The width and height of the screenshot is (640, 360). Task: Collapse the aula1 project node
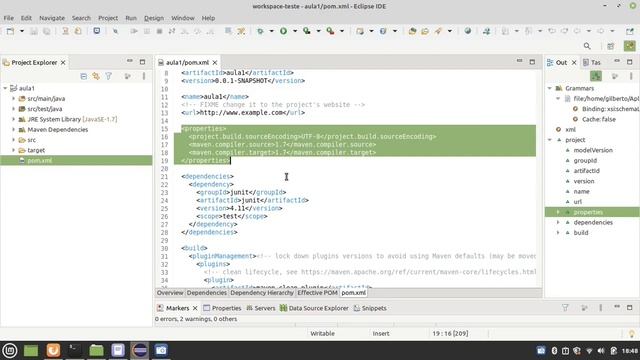5,88
